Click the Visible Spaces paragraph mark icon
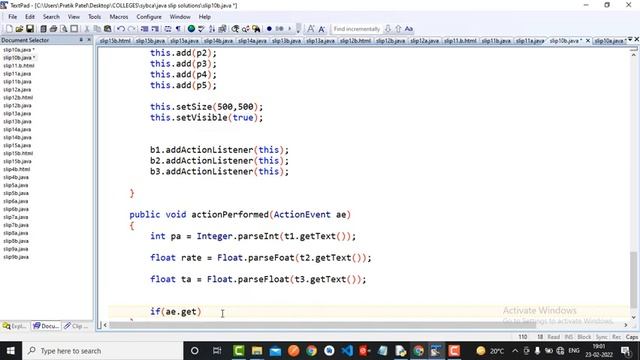This screenshot has height=360, width=640. (178, 29)
